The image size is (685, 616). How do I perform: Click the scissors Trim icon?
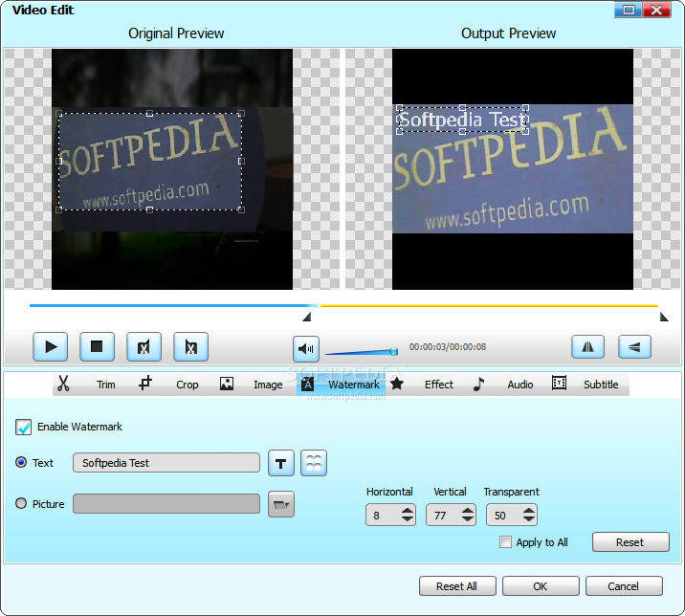pyautogui.click(x=63, y=384)
